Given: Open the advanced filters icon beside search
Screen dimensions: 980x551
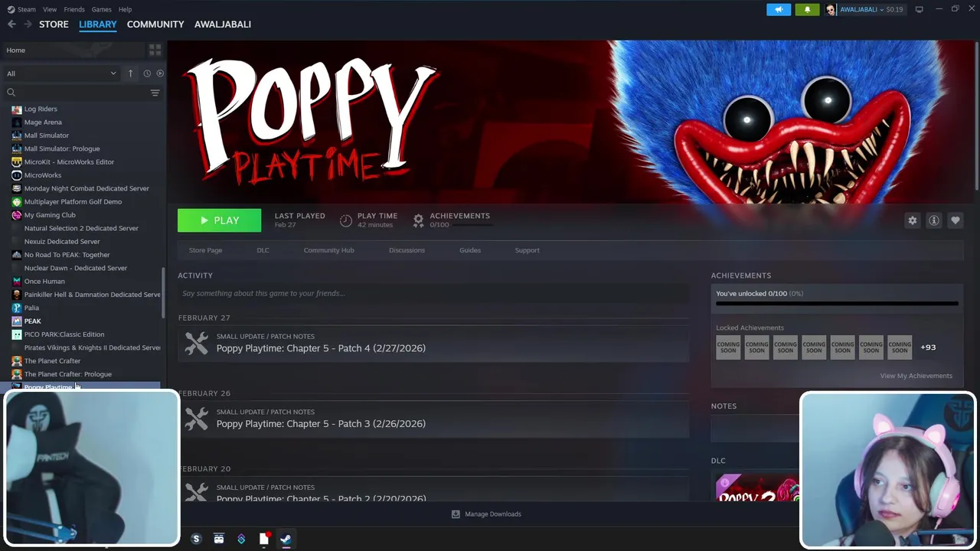Looking at the screenshot, I should pyautogui.click(x=155, y=93).
